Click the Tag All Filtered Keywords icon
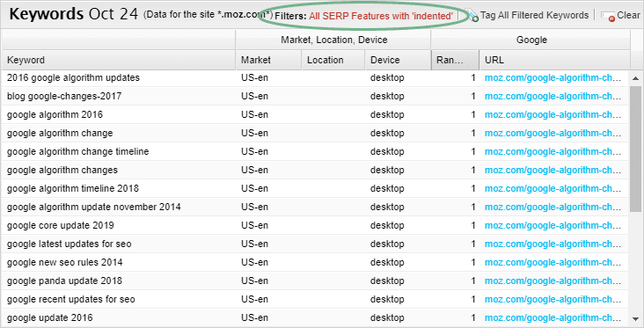644x328 pixels. point(472,16)
